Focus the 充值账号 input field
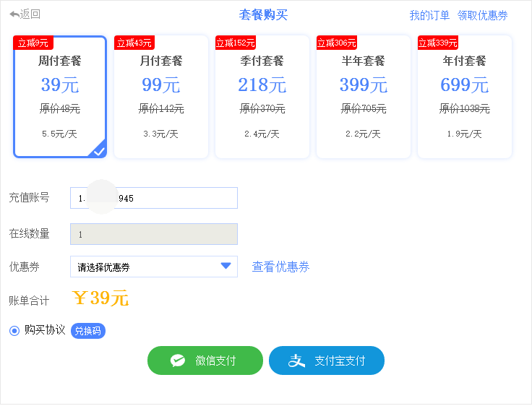532x406 pixels. tap(154, 198)
